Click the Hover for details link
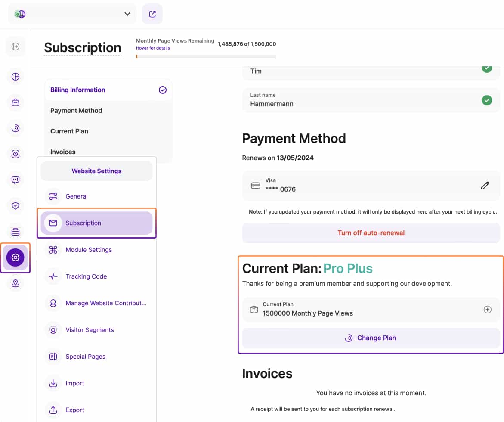The height and width of the screenshot is (422, 504). click(153, 48)
